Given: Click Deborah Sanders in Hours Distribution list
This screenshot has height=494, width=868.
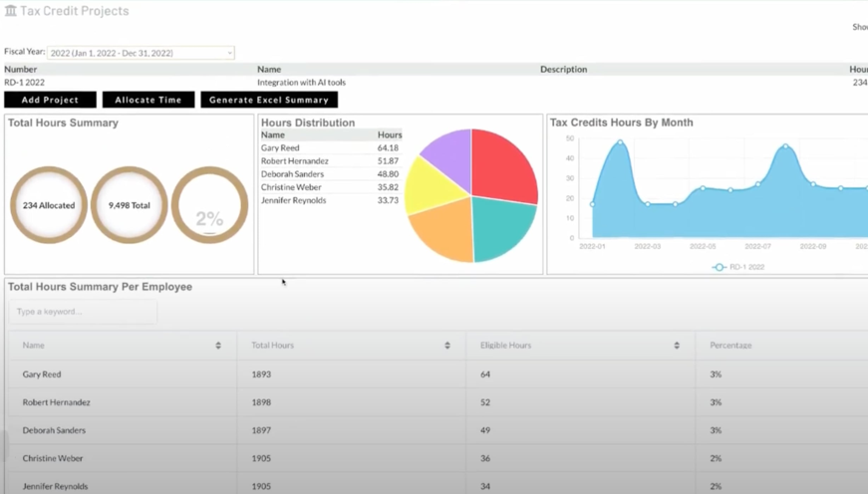Looking at the screenshot, I should pos(292,174).
